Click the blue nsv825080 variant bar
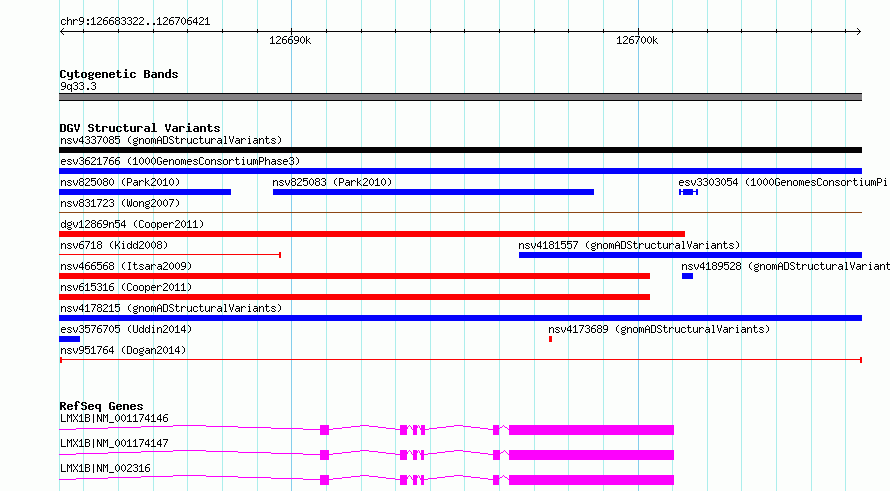The image size is (890, 491). point(145,192)
